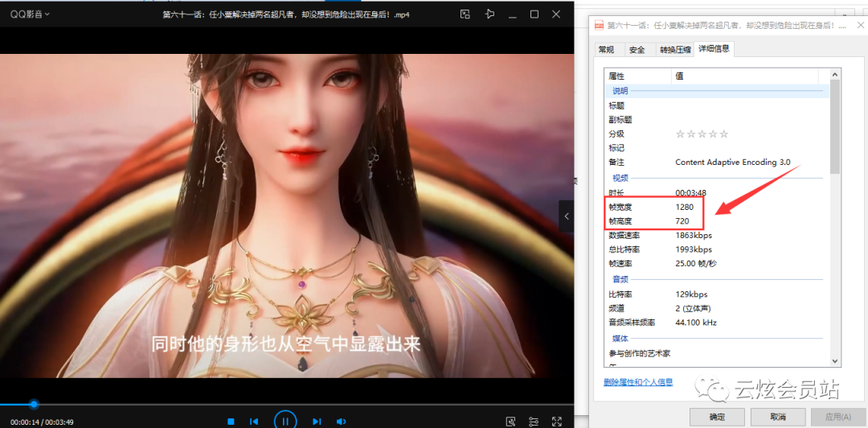Switch to the 转换压缩 tab
This screenshot has height=428, width=868.
click(x=675, y=50)
